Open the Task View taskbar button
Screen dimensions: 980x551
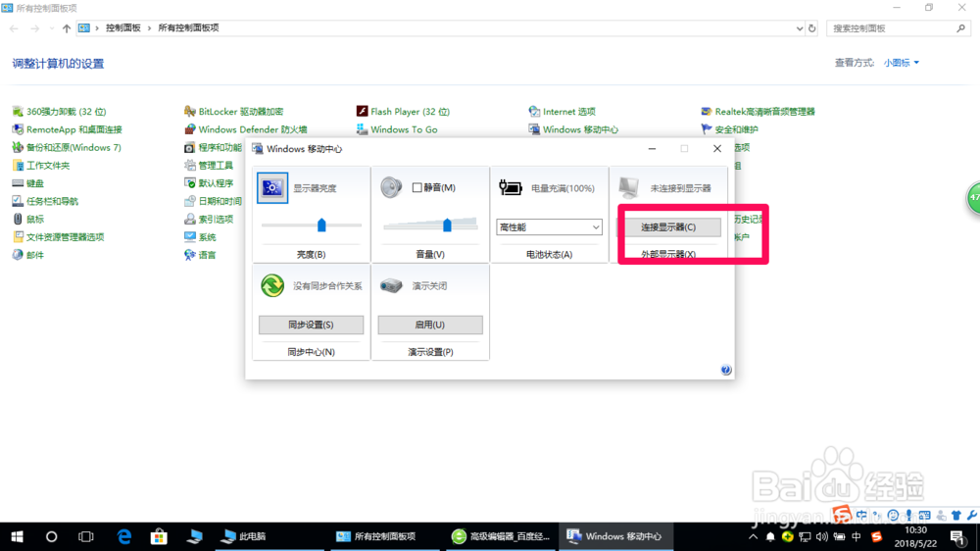[85, 536]
